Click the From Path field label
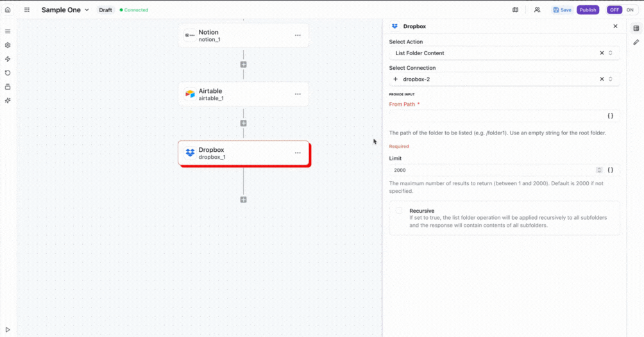Image resolution: width=644 pixels, height=337 pixels. (402, 104)
